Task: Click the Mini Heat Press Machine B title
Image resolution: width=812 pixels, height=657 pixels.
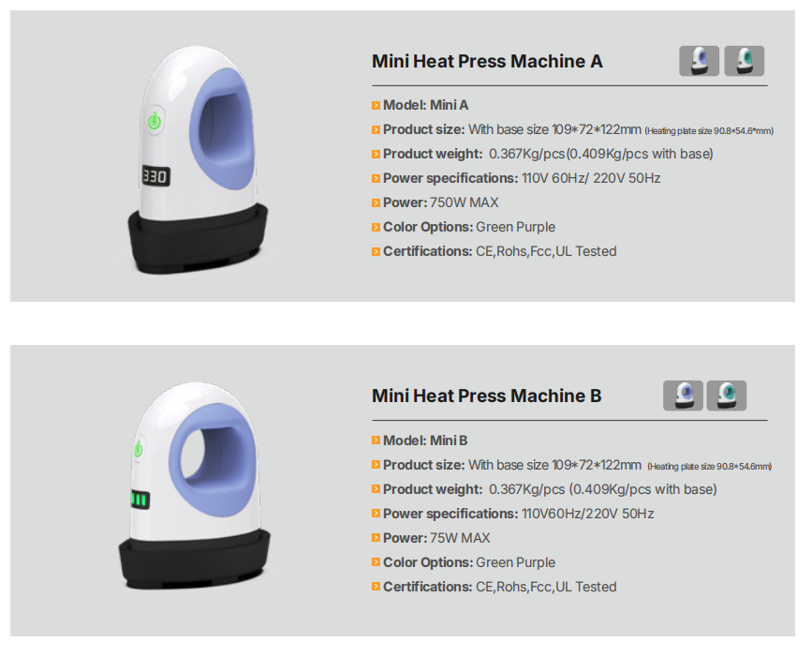Action: [486, 396]
